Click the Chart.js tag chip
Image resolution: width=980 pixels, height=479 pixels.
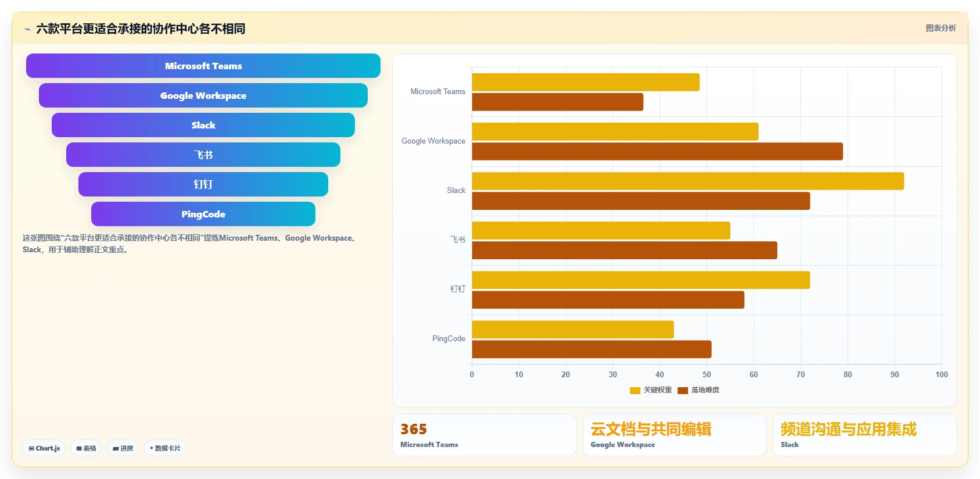click(44, 448)
